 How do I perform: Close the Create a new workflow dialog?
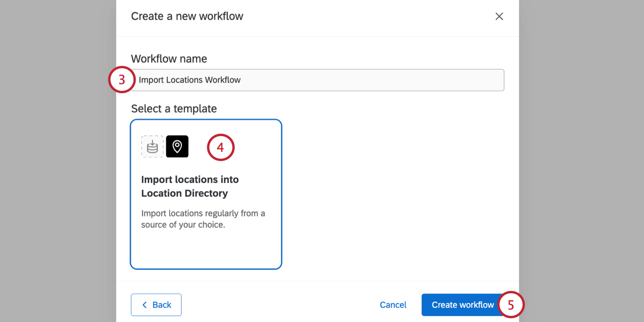pyautogui.click(x=499, y=16)
